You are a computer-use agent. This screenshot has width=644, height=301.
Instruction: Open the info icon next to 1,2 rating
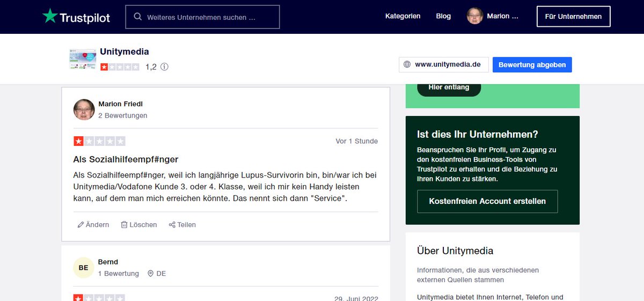point(164,67)
